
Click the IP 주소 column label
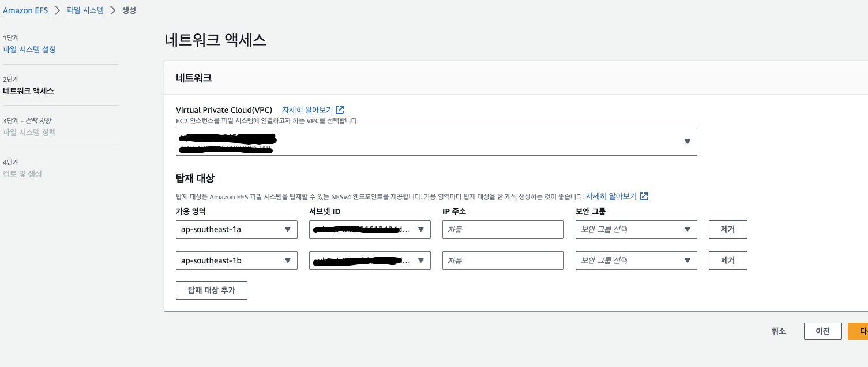point(454,211)
